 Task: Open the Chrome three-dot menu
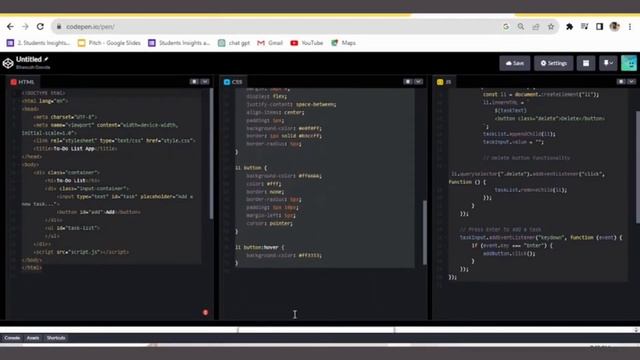coord(630,27)
